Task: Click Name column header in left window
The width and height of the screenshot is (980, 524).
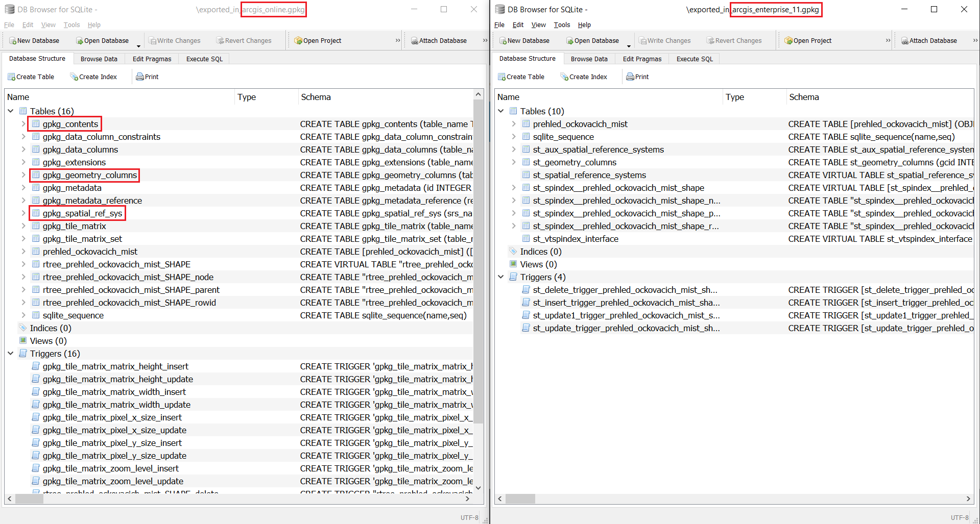Action: [120, 97]
